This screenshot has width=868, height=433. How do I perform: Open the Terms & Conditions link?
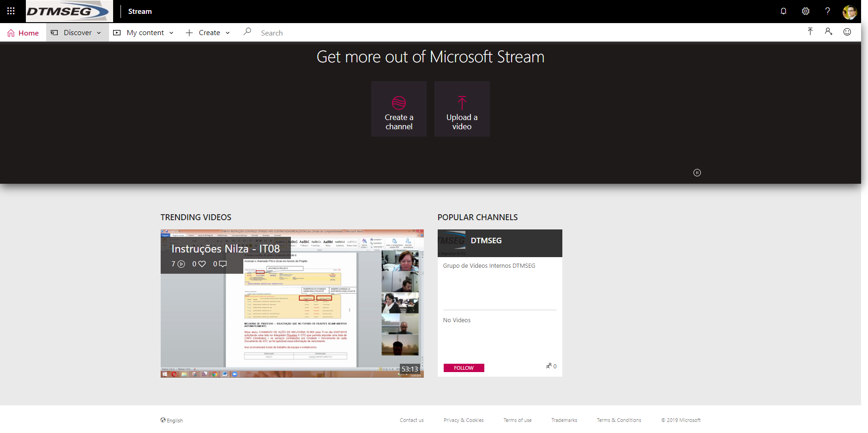[x=619, y=421]
